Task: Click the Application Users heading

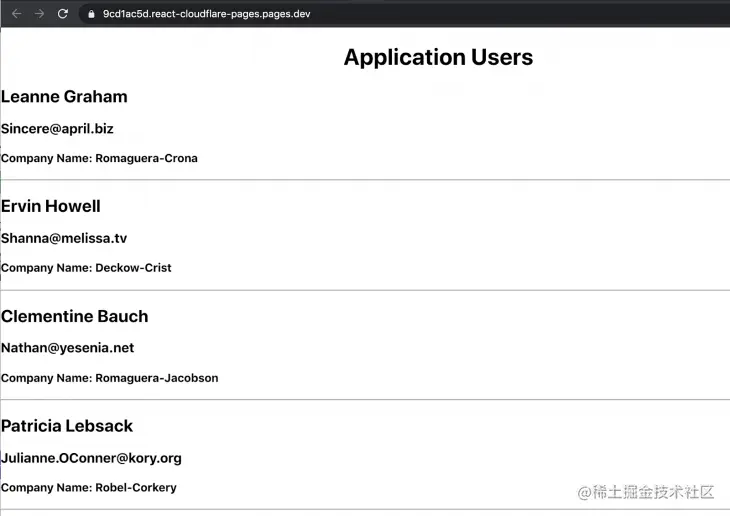Action: (x=438, y=57)
